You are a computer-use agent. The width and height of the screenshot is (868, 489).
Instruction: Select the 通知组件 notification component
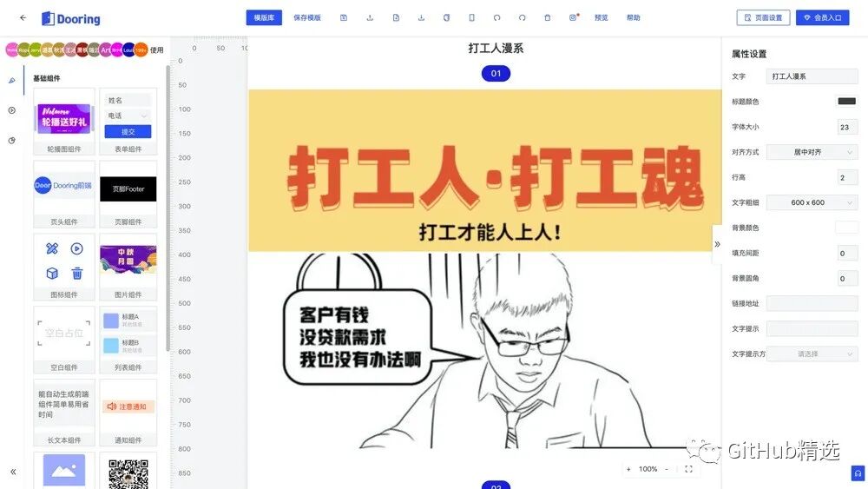(128, 413)
